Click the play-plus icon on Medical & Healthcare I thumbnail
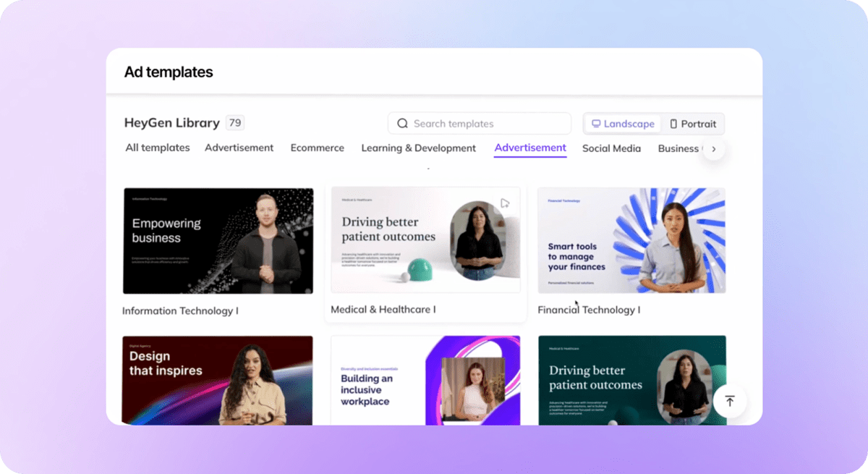This screenshot has height=474, width=868. [505, 203]
